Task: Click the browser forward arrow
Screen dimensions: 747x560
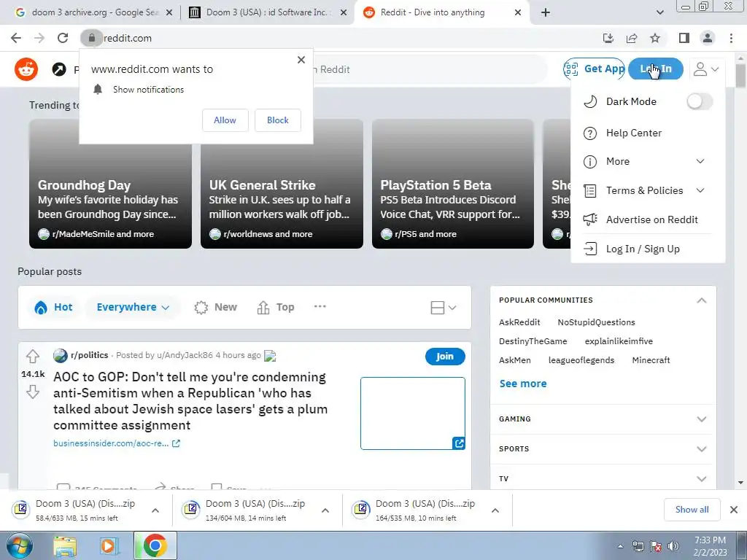Action: tap(39, 38)
